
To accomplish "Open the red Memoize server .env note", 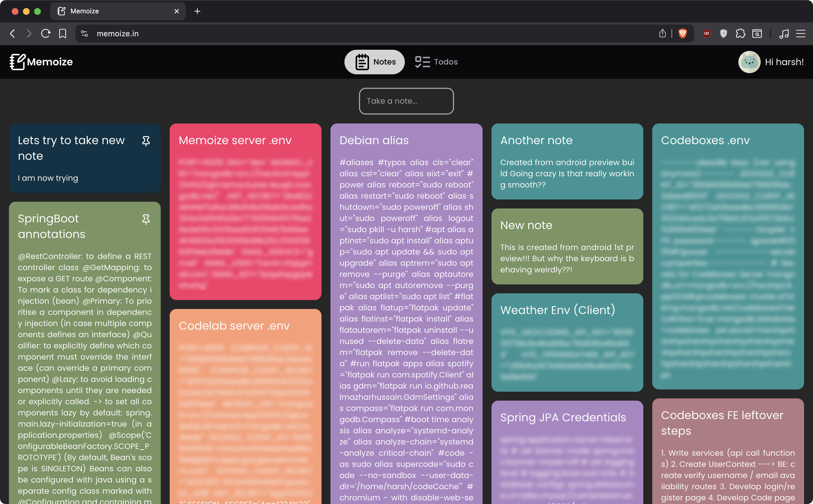I will click(x=245, y=212).
